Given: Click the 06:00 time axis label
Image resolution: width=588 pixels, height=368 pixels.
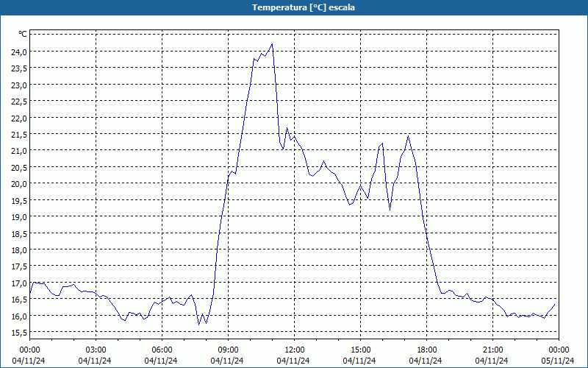Looking at the screenshot, I should pyautogui.click(x=162, y=350).
